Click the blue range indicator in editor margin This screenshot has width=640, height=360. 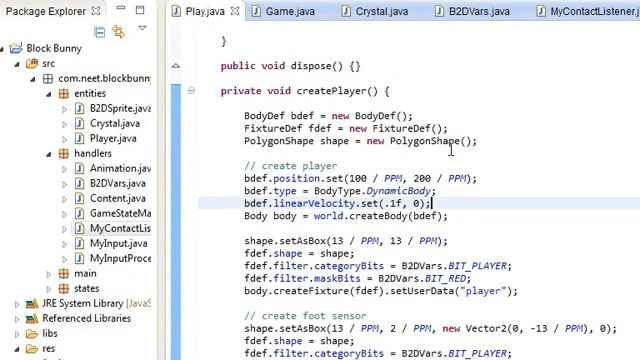pyautogui.click(x=176, y=222)
